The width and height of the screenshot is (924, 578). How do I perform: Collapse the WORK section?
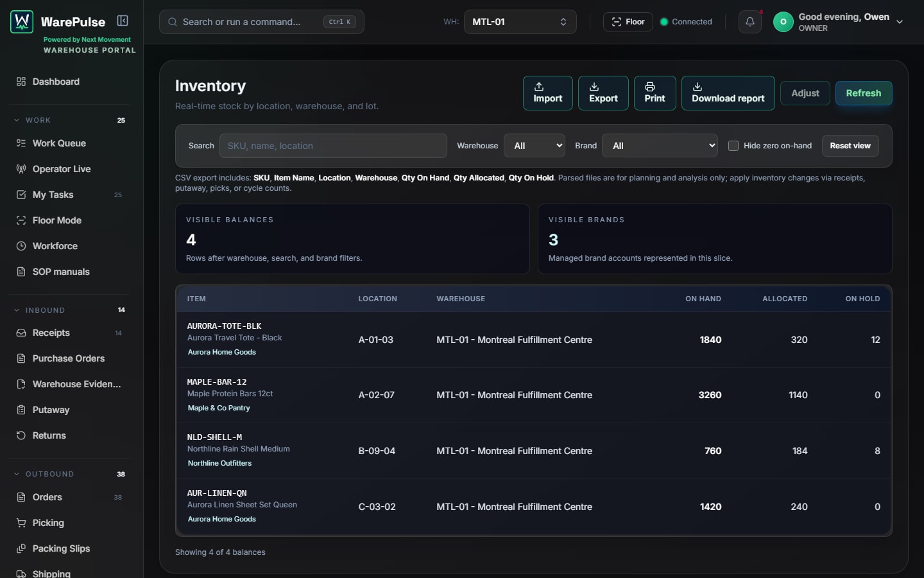(x=17, y=120)
